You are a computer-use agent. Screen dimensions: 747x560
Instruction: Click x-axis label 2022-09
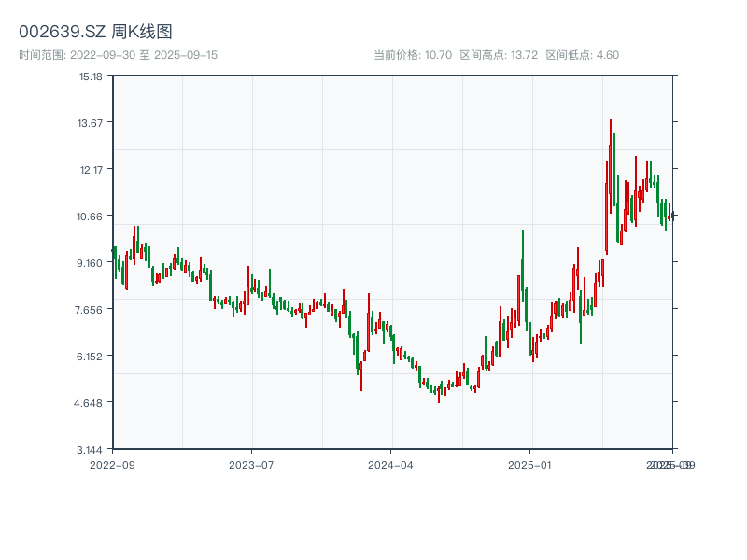(x=112, y=465)
